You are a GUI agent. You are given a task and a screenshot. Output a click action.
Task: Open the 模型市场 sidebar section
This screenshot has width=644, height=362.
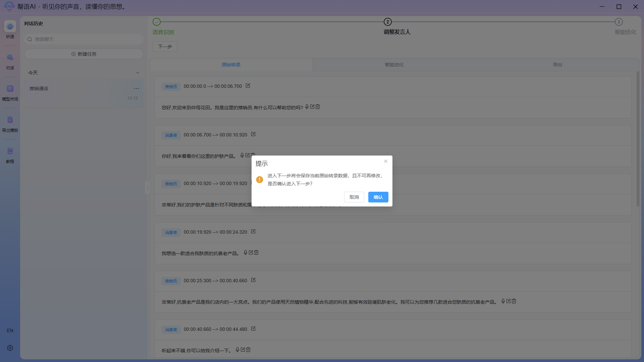pyautogui.click(x=10, y=93)
